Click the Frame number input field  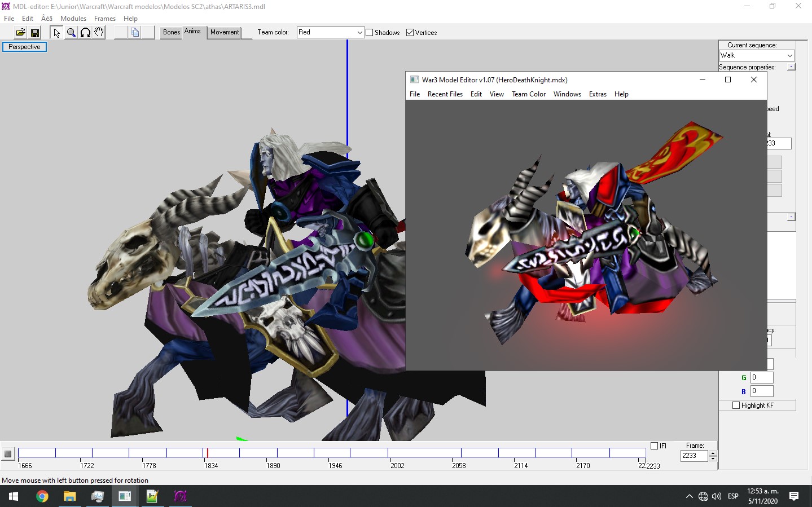[694, 456]
